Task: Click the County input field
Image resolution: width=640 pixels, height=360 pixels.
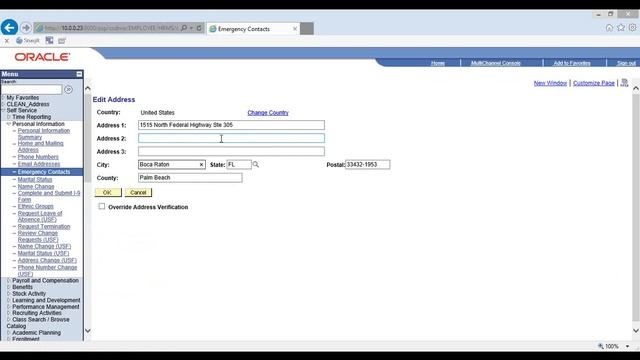Action: coord(190,178)
